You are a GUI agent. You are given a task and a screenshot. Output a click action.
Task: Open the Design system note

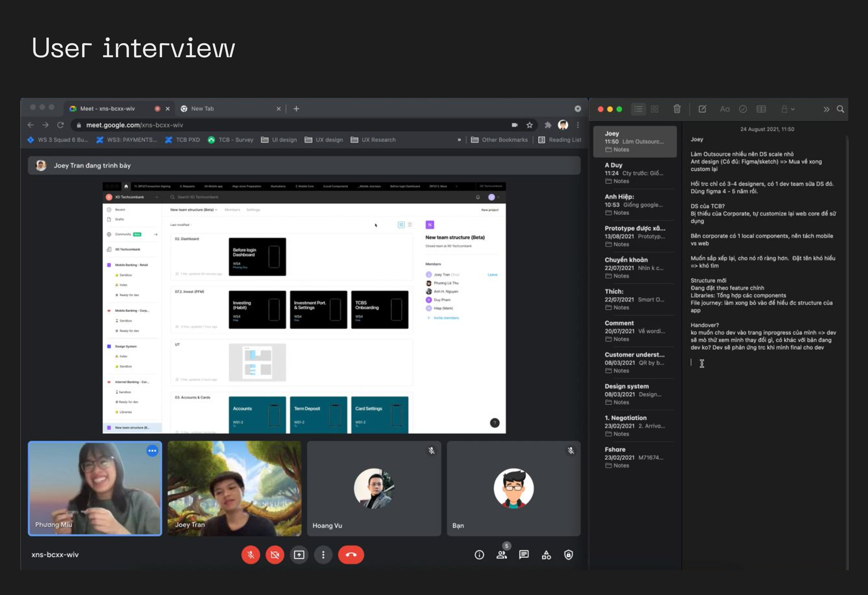[x=635, y=394]
